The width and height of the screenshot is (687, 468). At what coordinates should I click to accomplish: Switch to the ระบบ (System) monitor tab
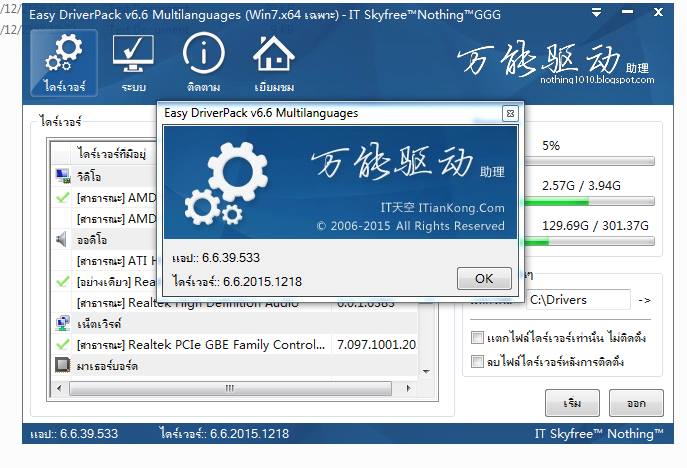click(x=133, y=63)
